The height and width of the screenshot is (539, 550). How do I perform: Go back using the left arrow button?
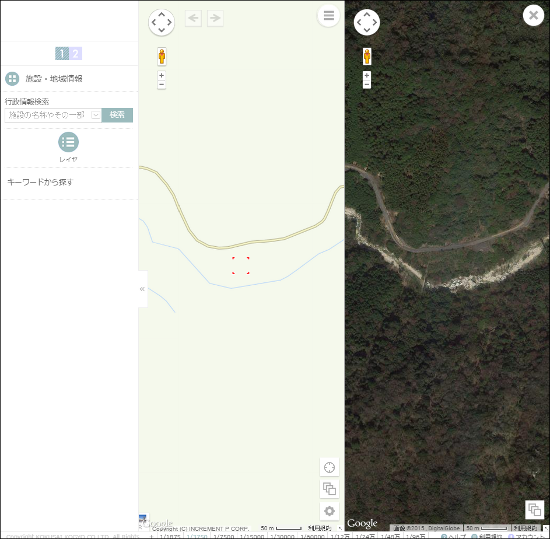point(193,18)
